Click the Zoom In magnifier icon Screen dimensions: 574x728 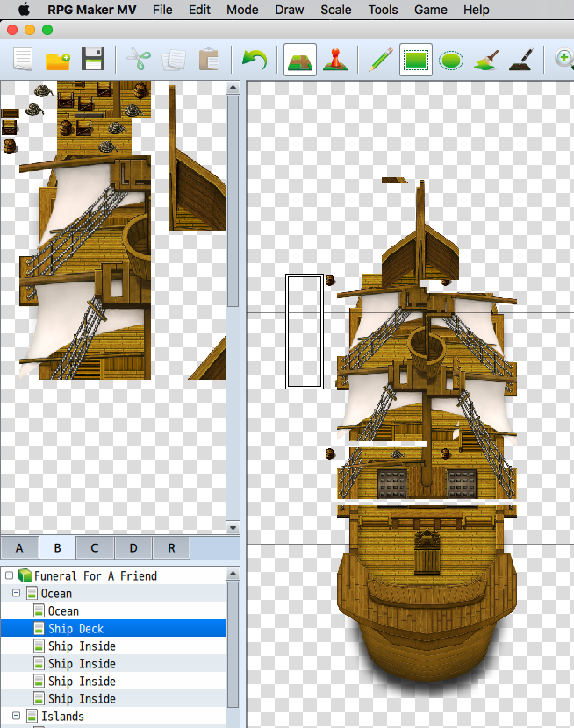tap(564, 60)
